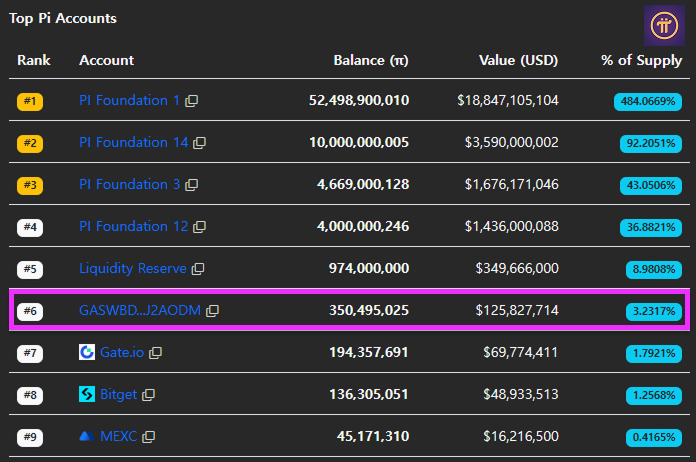Open the PI Foundation 1 account

coord(129,100)
